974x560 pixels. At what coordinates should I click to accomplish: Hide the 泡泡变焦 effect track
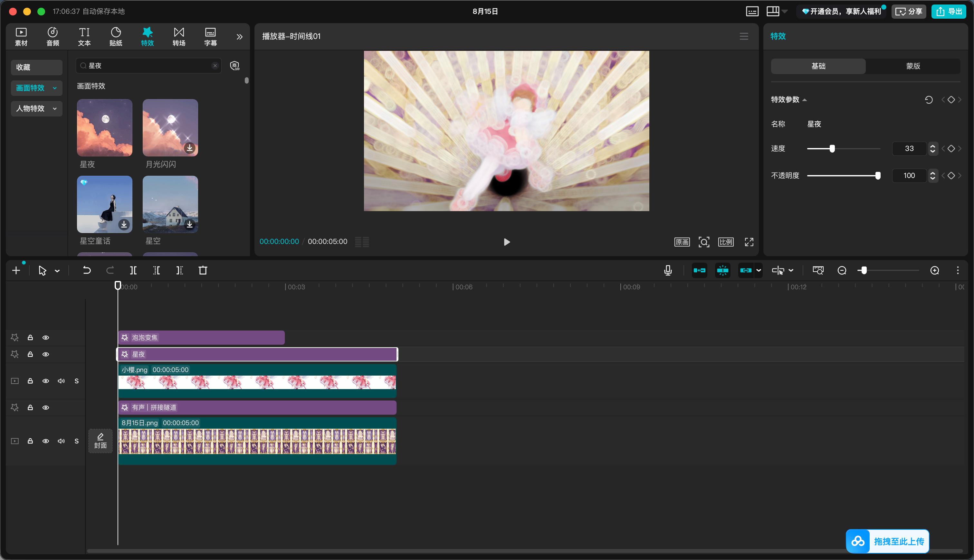pyautogui.click(x=46, y=338)
